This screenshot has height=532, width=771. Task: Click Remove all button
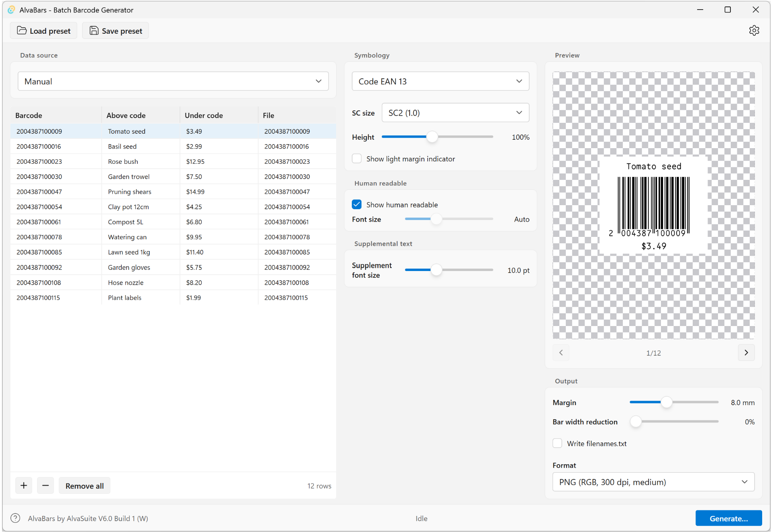coord(84,485)
